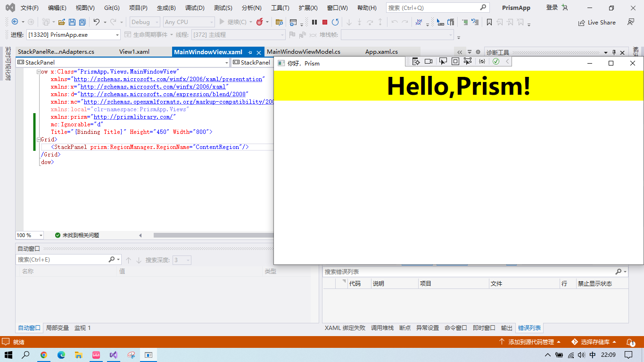Open the Live Share session button
The width and height of the screenshot is (644, 362).
(597, 22)
